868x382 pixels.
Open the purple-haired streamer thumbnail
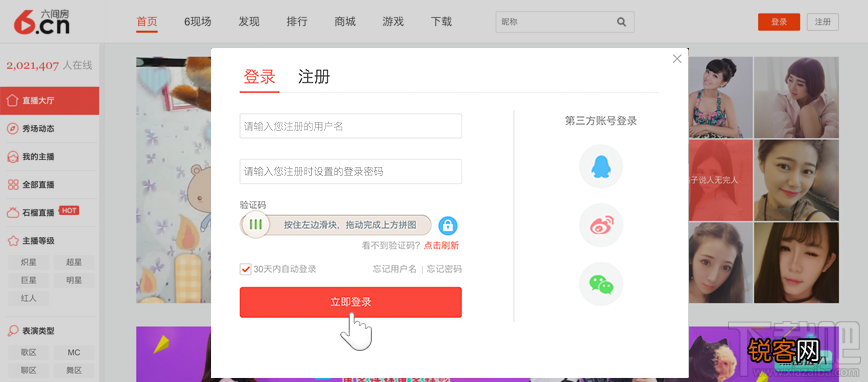[x=796, y=97]
